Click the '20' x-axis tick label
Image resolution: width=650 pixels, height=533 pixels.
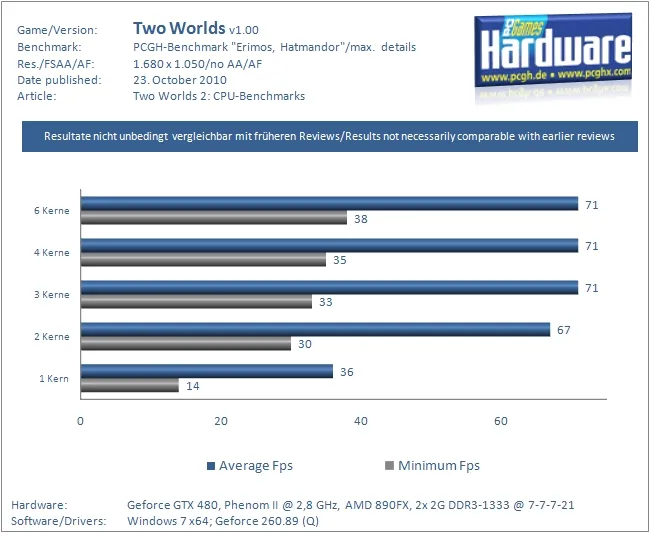point(221,422)
